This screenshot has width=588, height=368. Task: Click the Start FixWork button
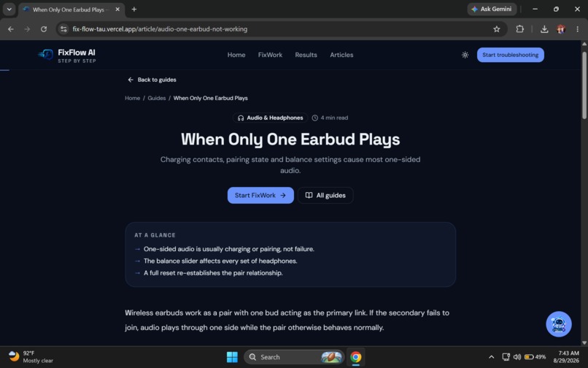tap(260, 195)
